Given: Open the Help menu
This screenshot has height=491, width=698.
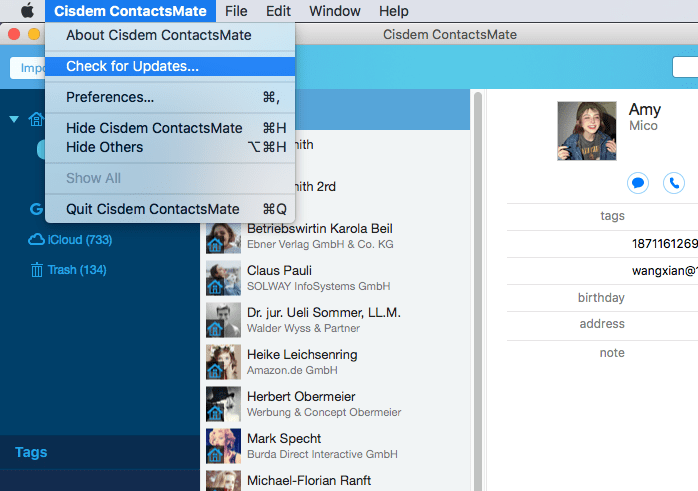Looking at the screenshot, I should point(394,11).
